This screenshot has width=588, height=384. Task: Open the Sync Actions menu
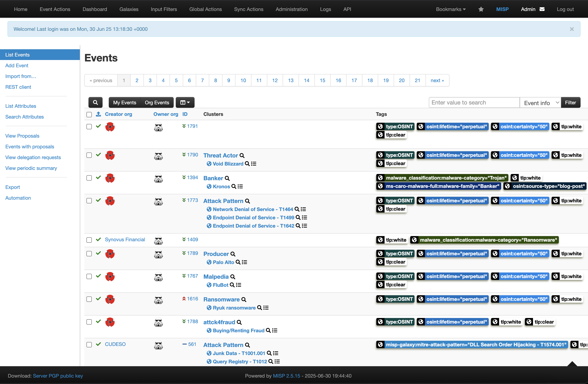[x=249, y=9]
